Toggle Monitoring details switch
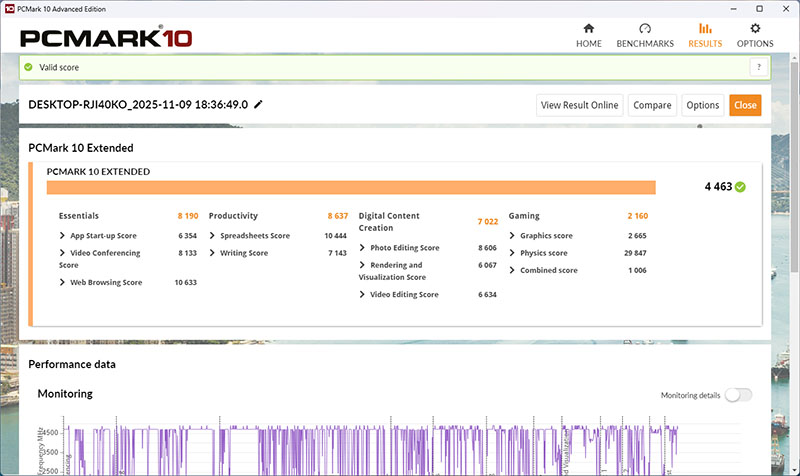The image size is (800, 476). click(738, 395)
